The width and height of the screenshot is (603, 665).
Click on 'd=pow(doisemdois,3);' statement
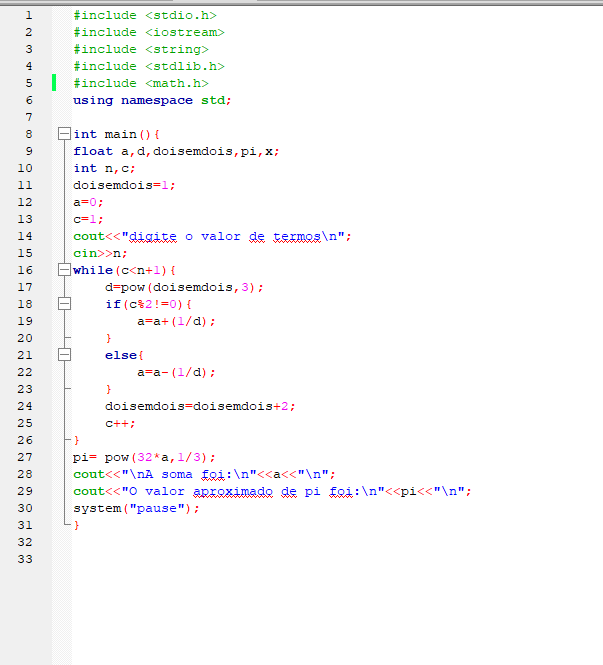coord(184,287)
